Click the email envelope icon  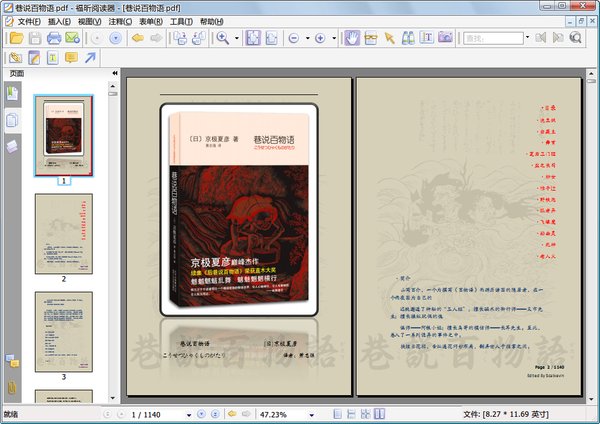[x=72, y=38]
